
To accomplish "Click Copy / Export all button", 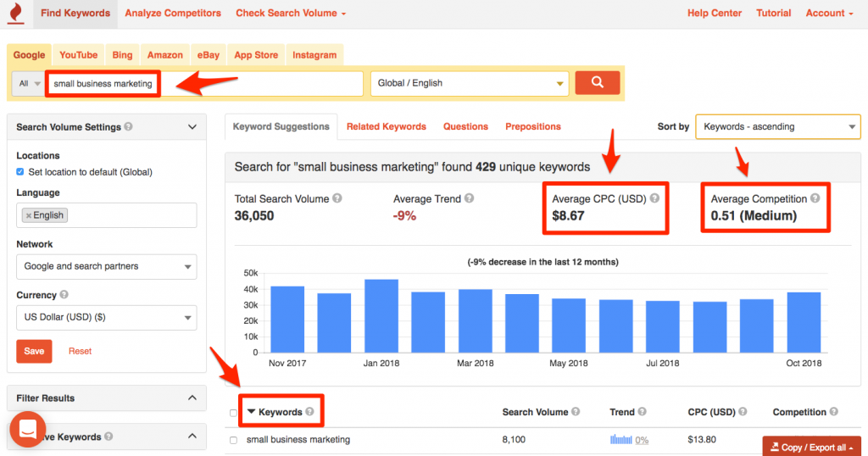I will pyautogui.click(x=811, y=447).
